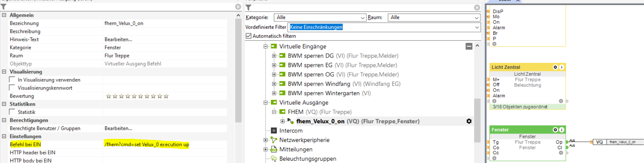Uncheck Automatisch filtern checkbox
644x163 pixels.
(249, 36)
